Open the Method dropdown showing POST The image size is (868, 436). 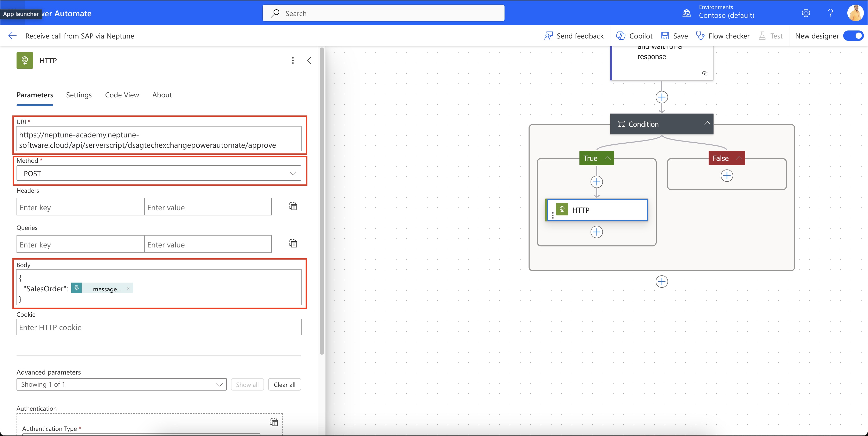[x=159, y=173]
